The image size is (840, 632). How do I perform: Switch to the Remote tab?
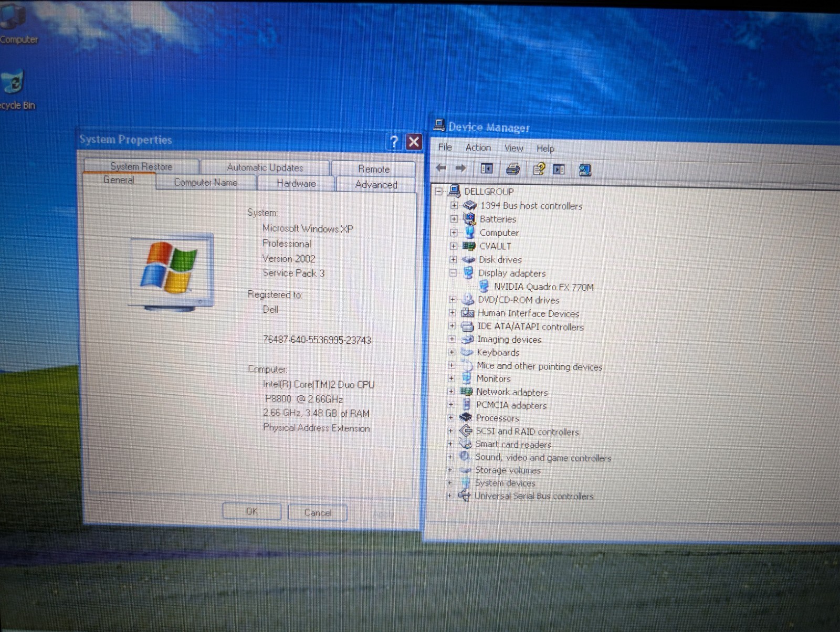click(374, 169)
